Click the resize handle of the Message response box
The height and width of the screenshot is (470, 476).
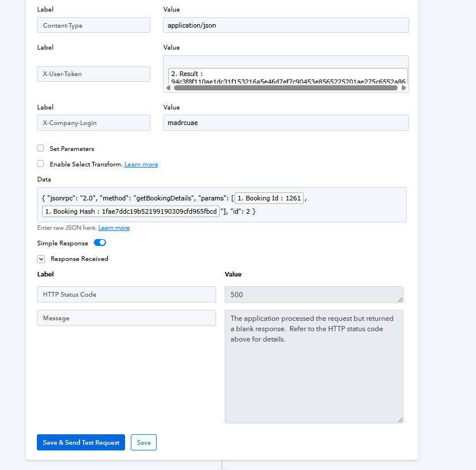tap(400, 419)
